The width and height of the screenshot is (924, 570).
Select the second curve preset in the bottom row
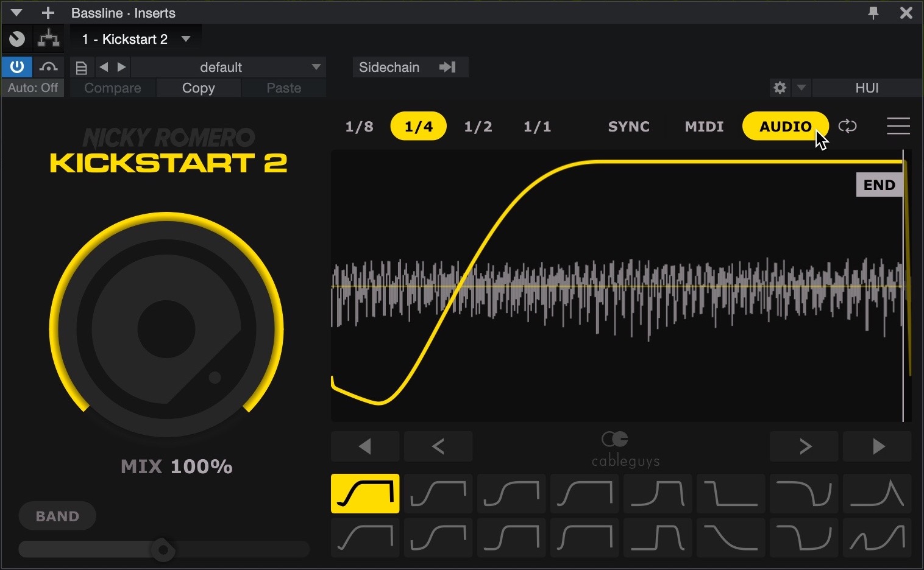[x=438, y=538]
